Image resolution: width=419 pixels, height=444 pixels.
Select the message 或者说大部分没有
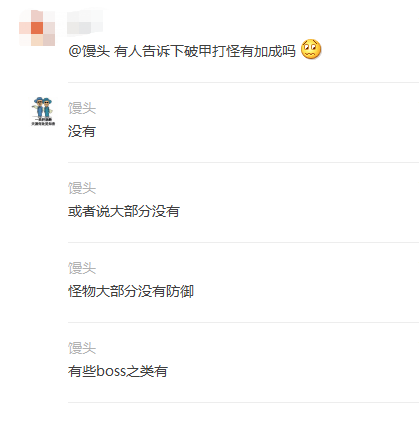coord(124,211)
